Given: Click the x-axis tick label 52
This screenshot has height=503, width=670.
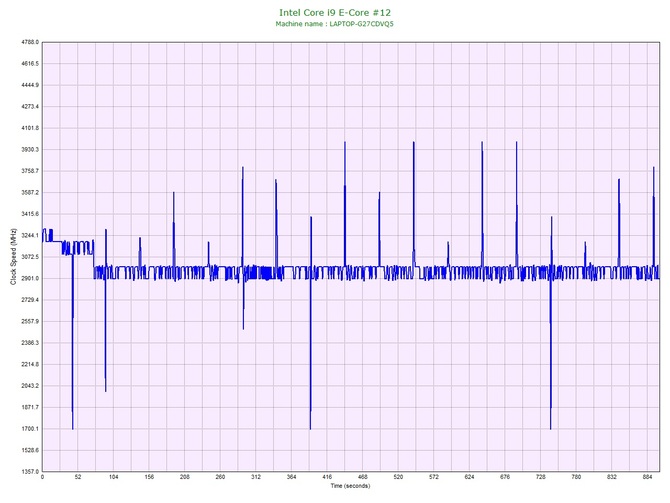Looking at the screenshot, I should (x=78, y=477).
